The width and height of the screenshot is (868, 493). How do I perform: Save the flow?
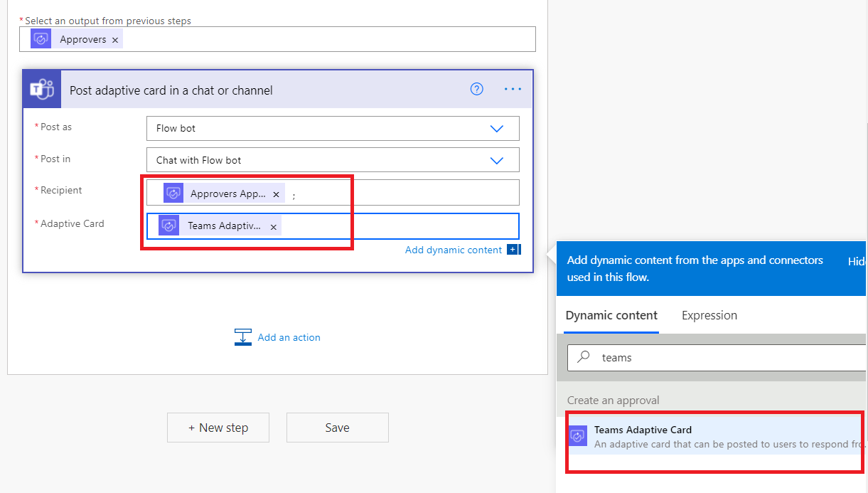point(337,428)
